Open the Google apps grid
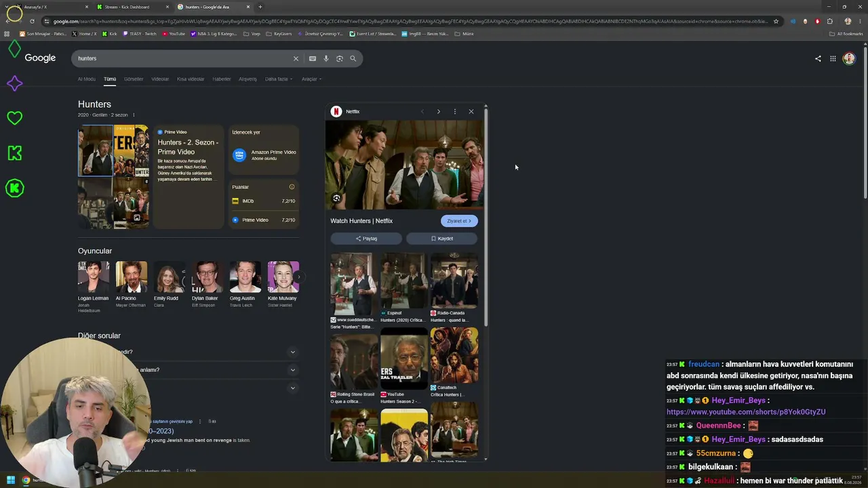868x488 pixels. (x=833, y=58)
